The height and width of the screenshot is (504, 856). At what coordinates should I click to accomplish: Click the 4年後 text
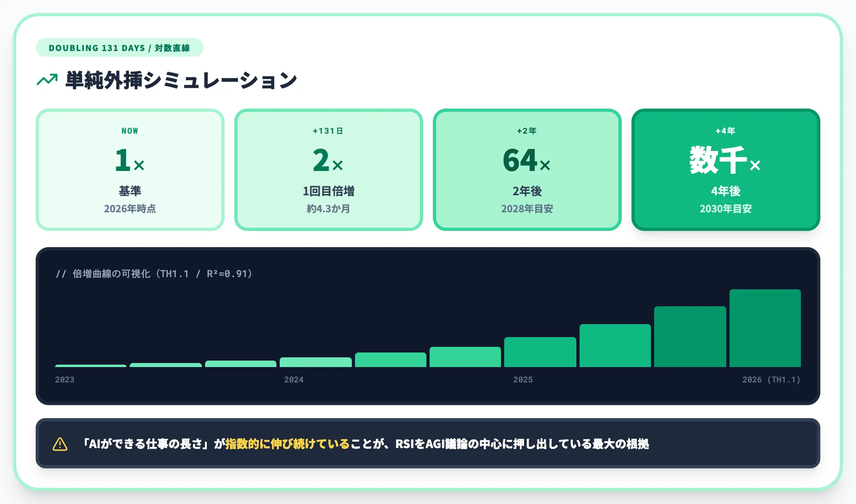[x=726, y=191]
